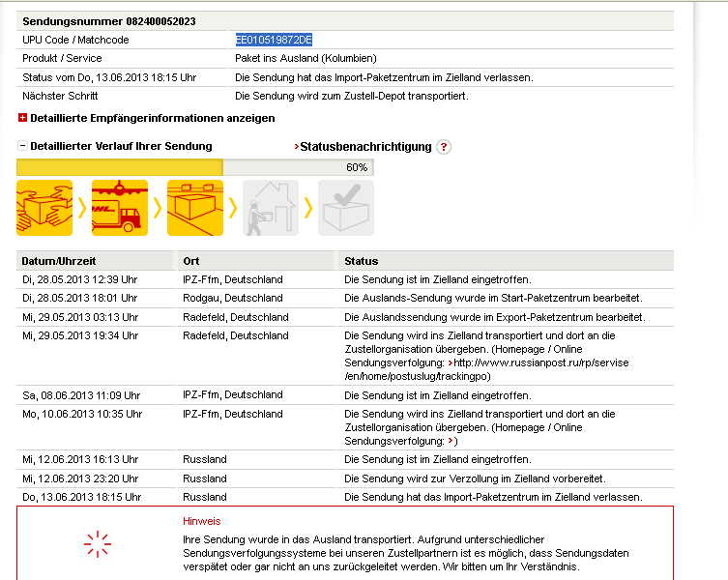
Task: Click the empty arrow link in 10.06.2013 row
Action: [451, 441]
